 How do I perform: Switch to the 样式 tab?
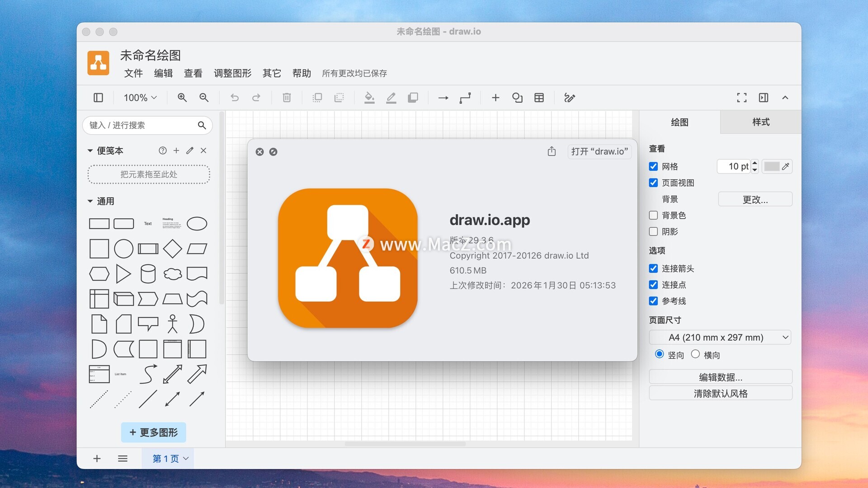pyautogui.click(x=760, y=122)
